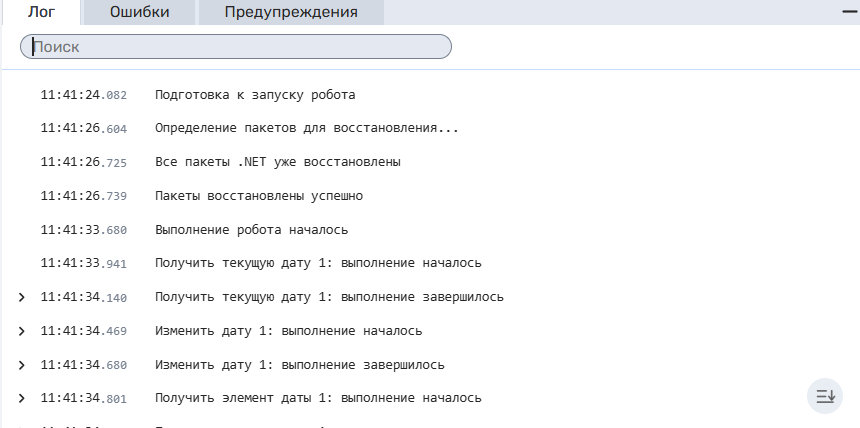Expand Получить элемент даты 1 entry

point(21,398)
